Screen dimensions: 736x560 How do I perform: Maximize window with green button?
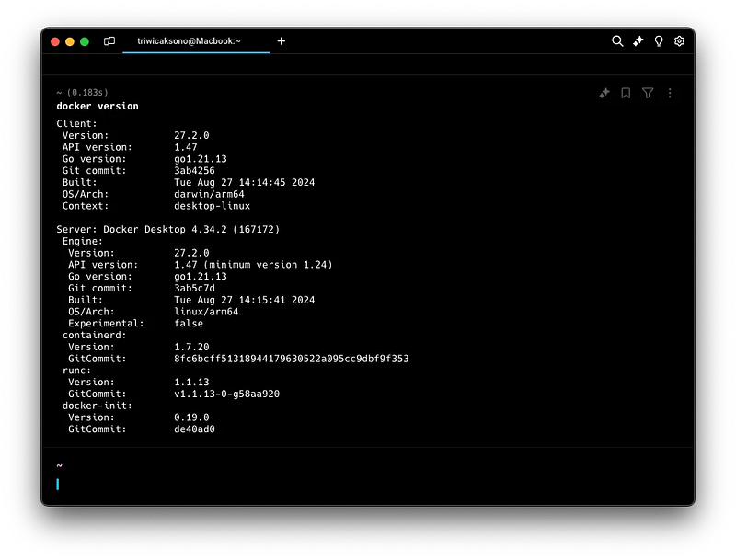(x=85, y=41)
